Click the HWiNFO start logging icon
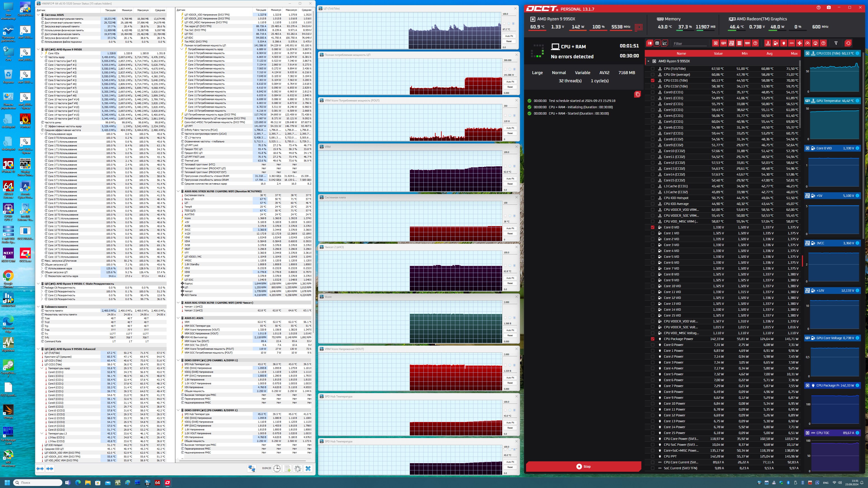The height and width of the screenshot is (488, 868). click(x=287, y=469)
